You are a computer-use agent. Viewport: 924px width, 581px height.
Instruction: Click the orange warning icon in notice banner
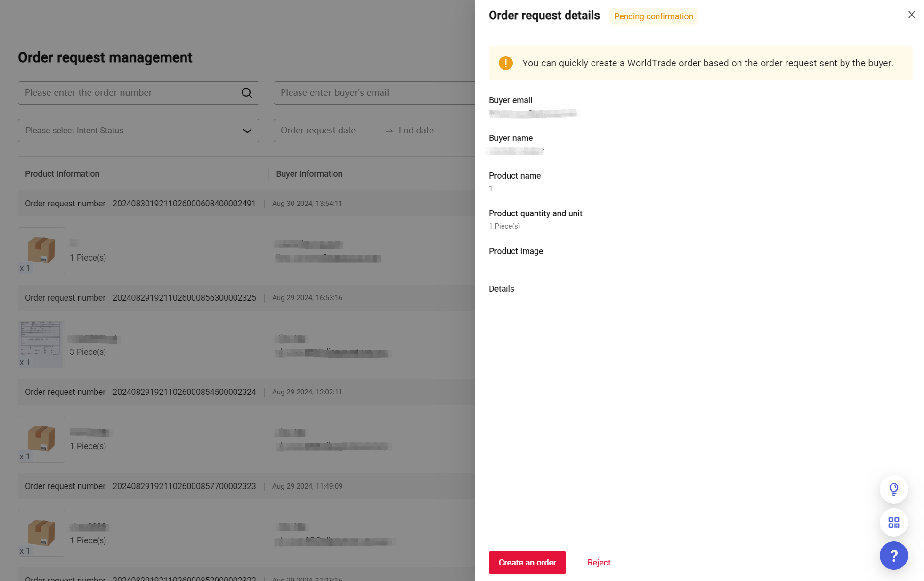click(x=505, y=63)
